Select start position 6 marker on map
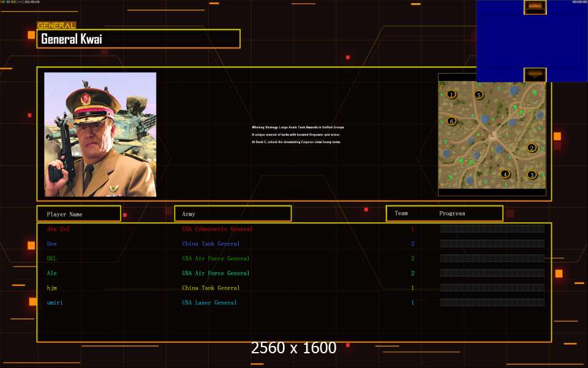 [451, 121]
